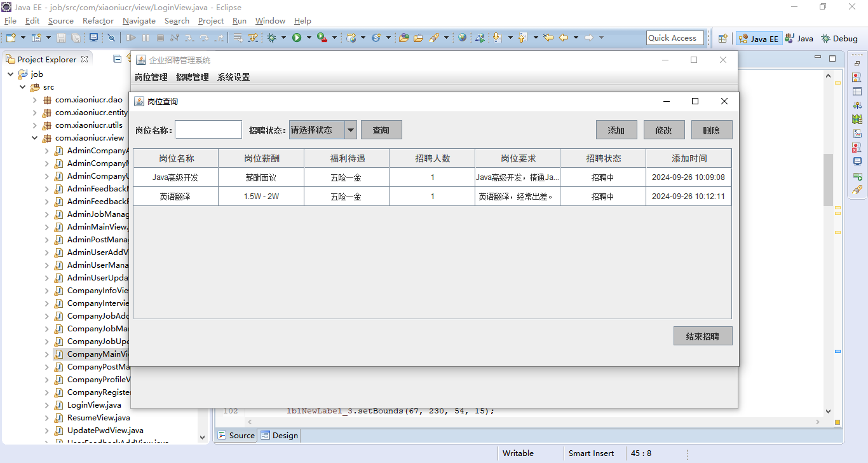Click the Debug bug icon in toolbar
This screenshot has width=868, height=463.
click(271, 38)
